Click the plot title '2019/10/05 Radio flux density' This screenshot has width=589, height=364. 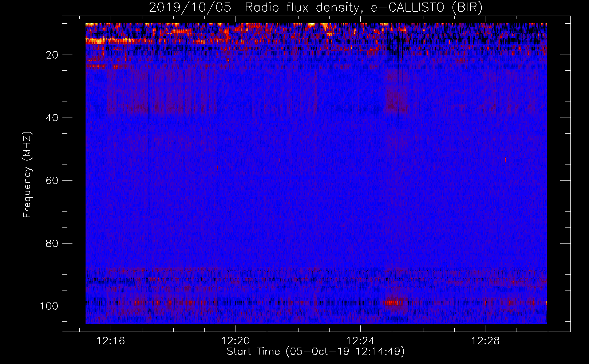[316, 7]
